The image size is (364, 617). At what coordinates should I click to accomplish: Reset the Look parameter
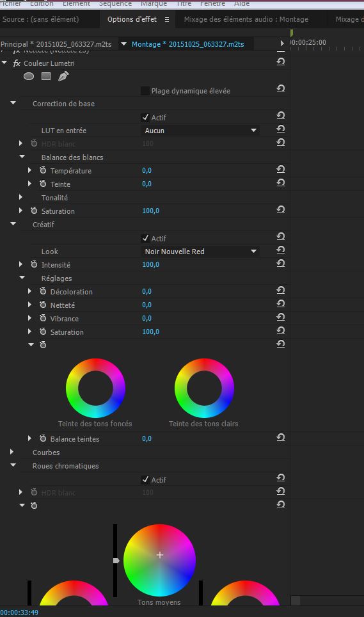pos(280,250)
